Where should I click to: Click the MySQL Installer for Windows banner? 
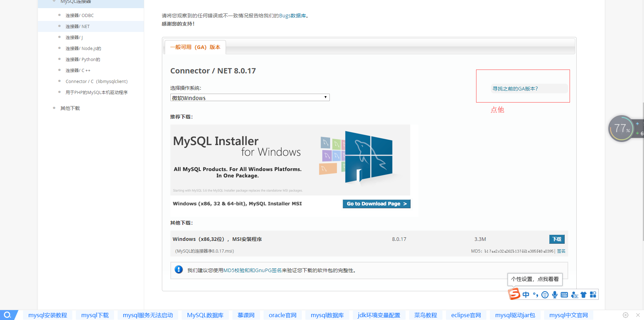tap(290, 160)
